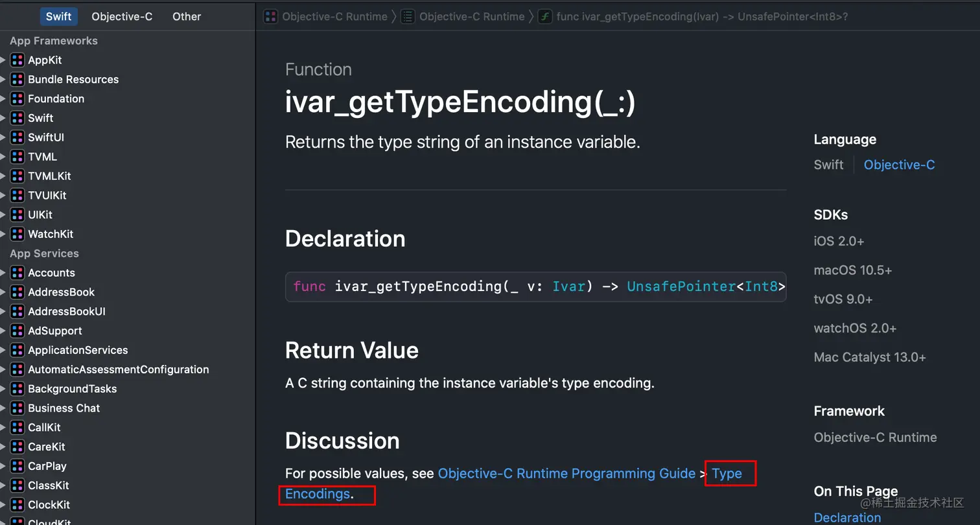
Task: Open Objective-C Runtime Programming Guide link
Action: (566, 474)
